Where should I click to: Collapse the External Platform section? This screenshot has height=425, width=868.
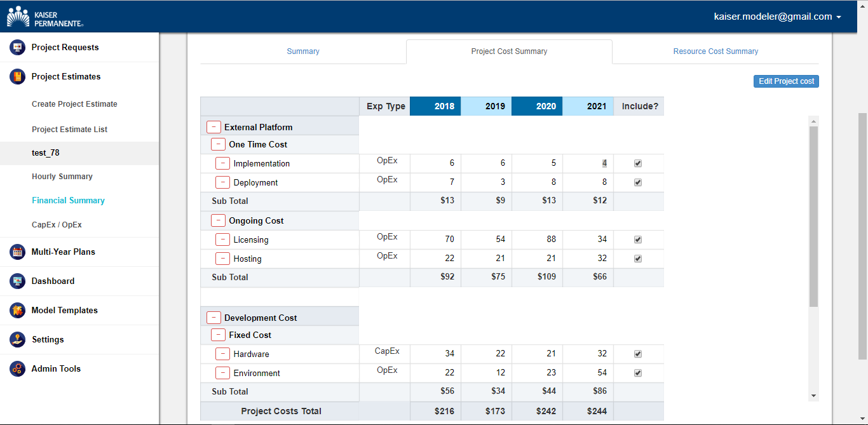(214, 127)
